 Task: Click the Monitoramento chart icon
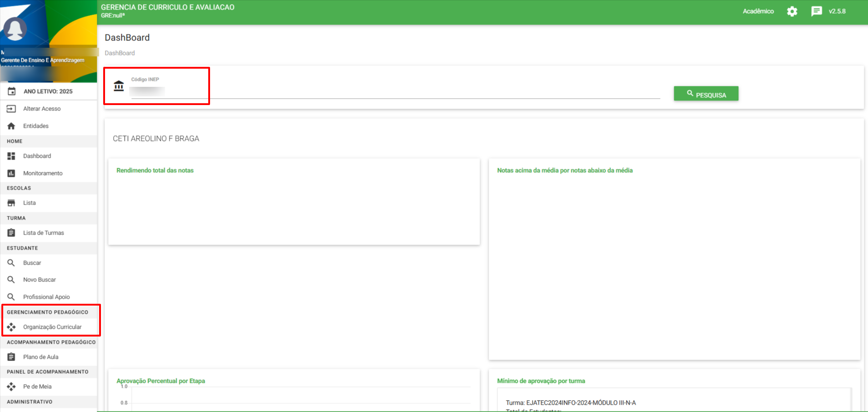pos(11,173)
